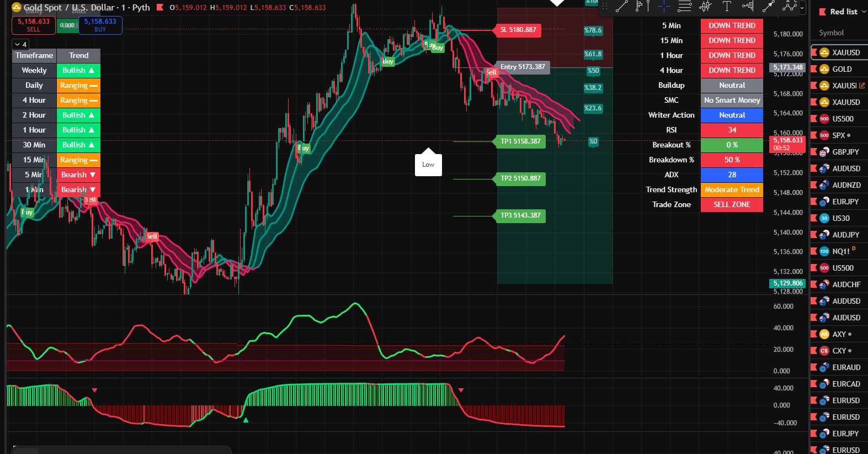This screenshot has width=868, height=454.
Task: Select the ABCD pattern drawing tool
Action: pos(789,7)
